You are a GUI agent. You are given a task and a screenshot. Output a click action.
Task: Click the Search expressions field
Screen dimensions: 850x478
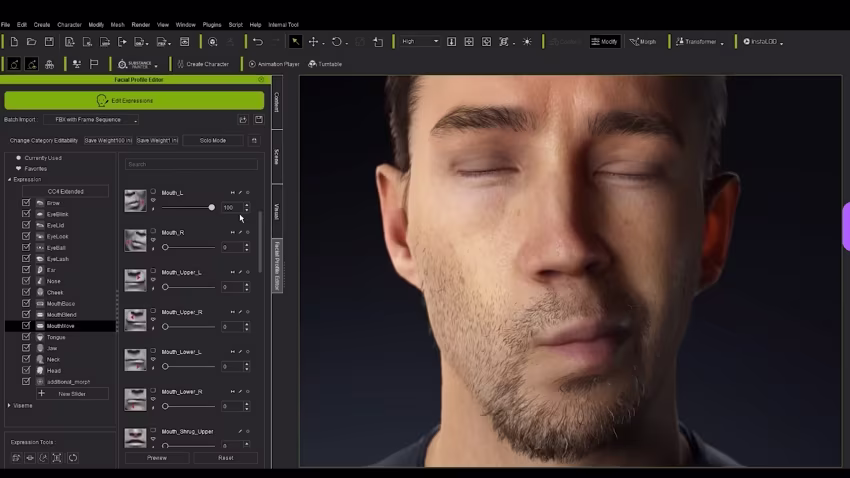pyautogui.click(x=191, y=164)
